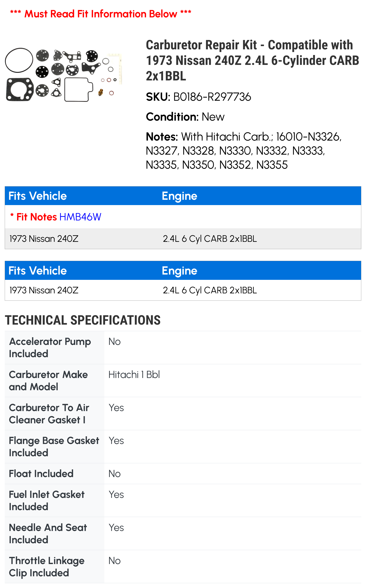Click the second table's Engine value cell

click(210, 290)
